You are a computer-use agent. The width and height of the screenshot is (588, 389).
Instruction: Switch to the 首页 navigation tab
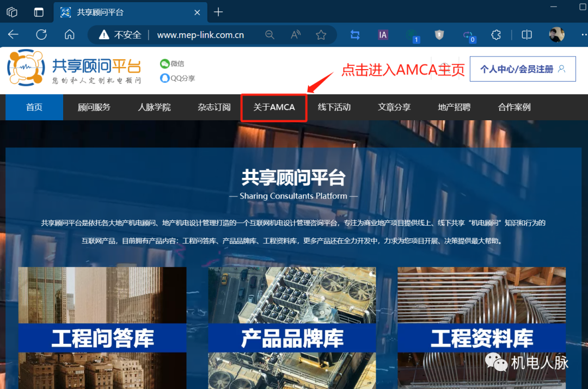pos(34,107)
